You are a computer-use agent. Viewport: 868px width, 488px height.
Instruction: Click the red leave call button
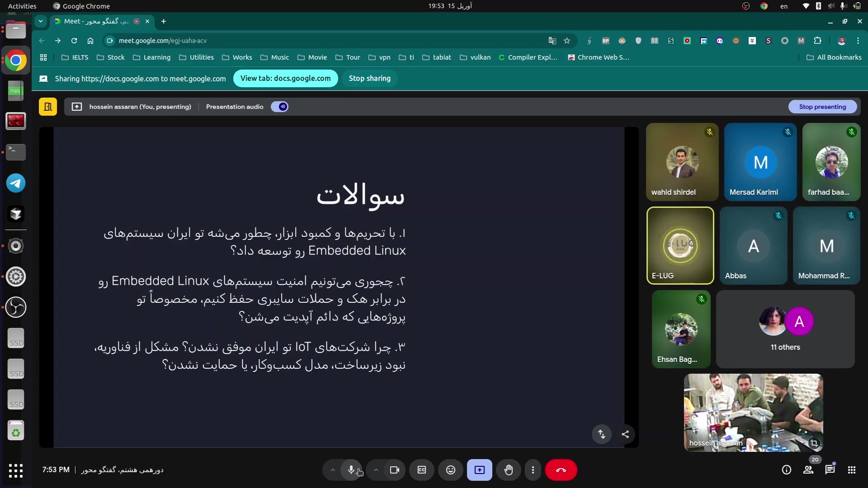[561, 470]
